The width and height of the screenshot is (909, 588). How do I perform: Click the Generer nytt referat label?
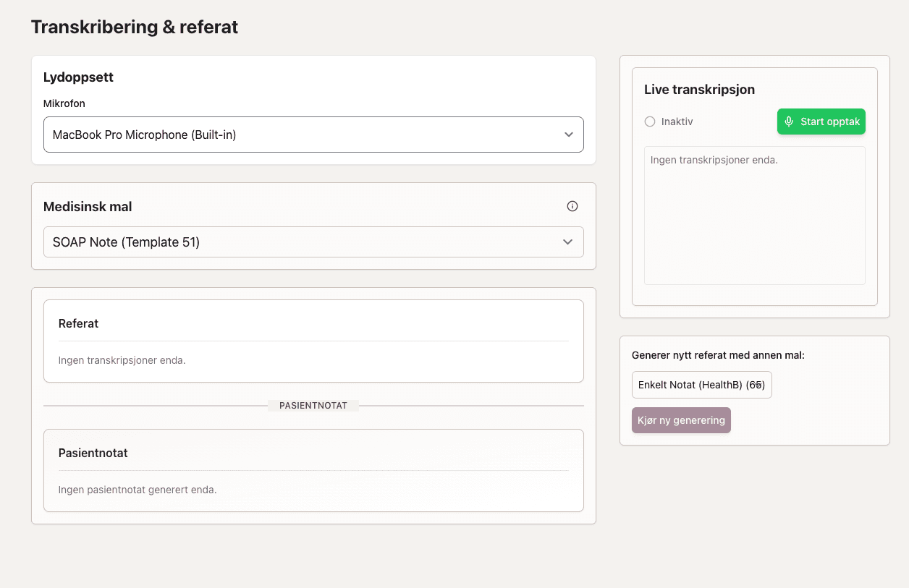(x=718, y=355)
